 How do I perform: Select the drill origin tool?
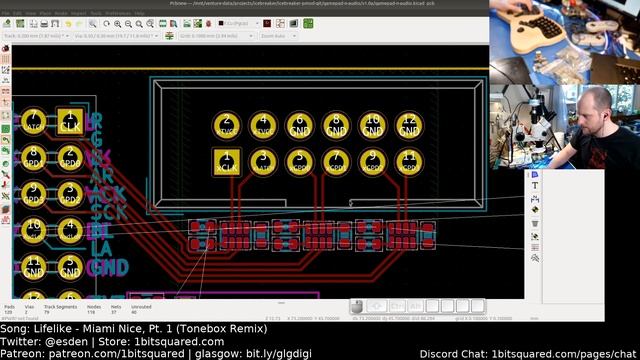(535, 236)
